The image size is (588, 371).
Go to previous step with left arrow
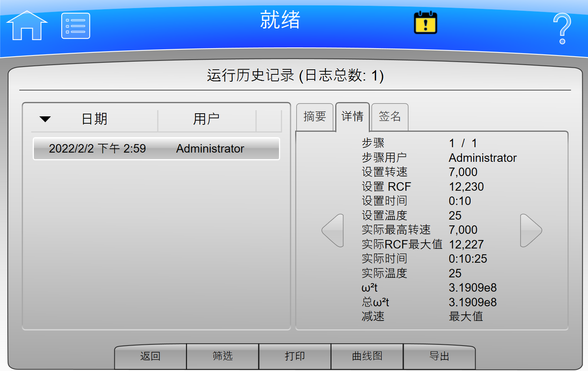point(333,230)
